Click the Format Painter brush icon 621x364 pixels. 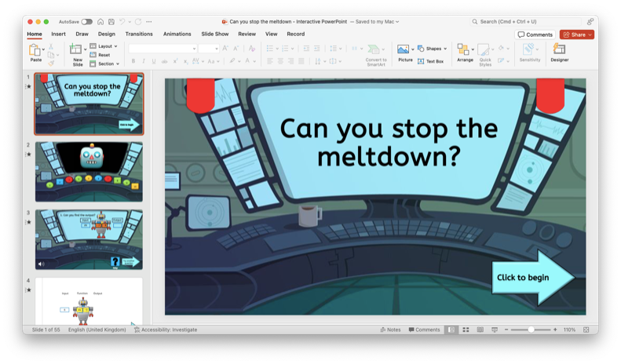coord(51,64)
